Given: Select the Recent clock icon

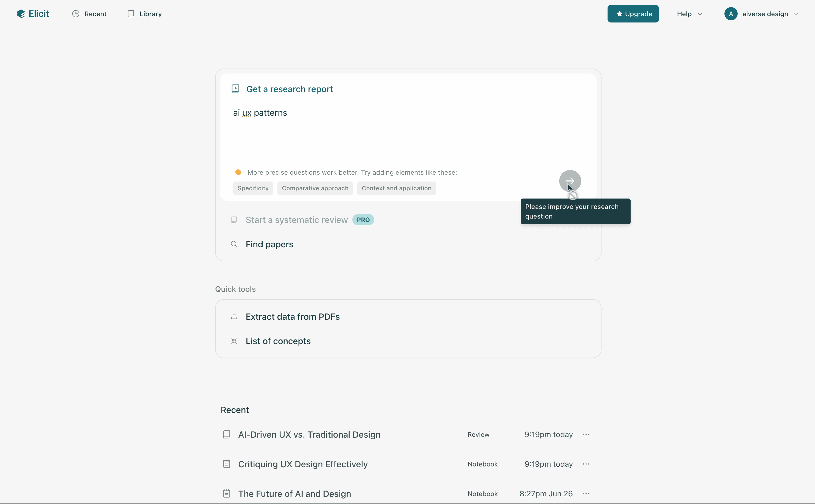Looking at the screenshot, I should coord(75,14).
